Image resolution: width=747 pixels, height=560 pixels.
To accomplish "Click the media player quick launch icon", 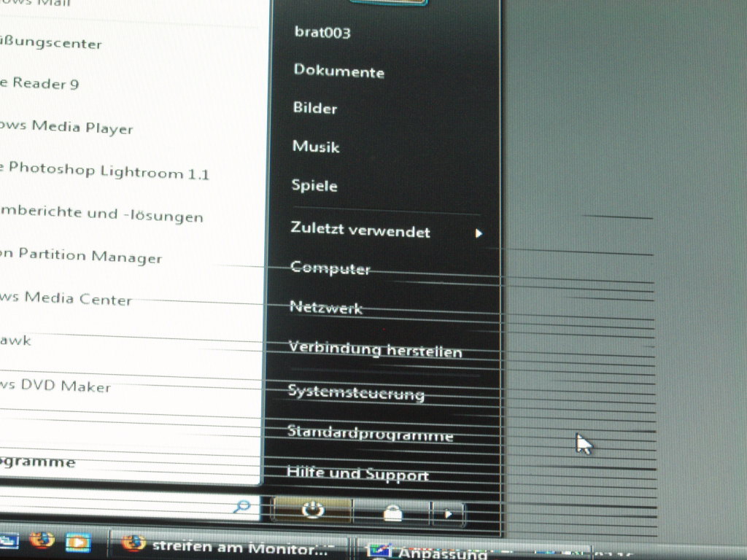I will pyautogui.click(x=78, y=542).
